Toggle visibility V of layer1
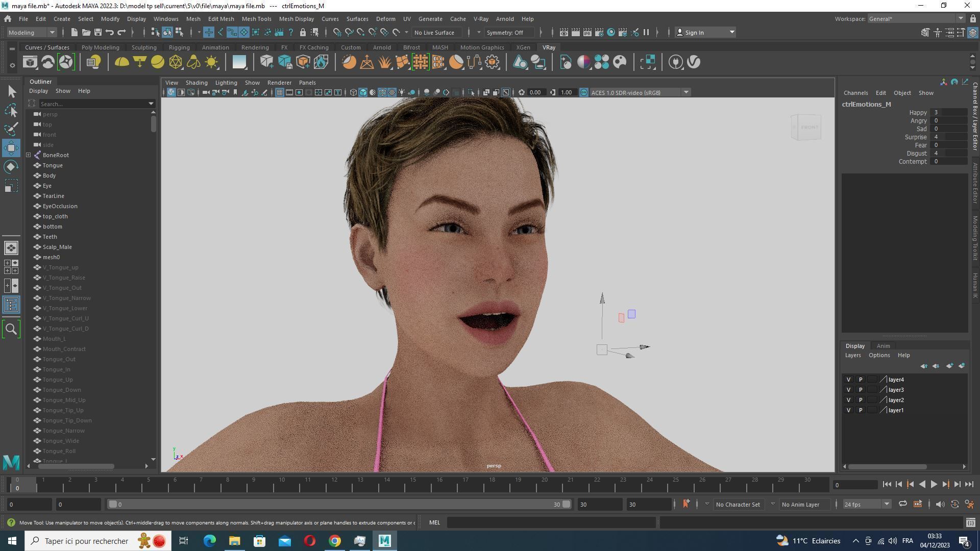This screenshot has width=980, height=551. coord(848,410)
